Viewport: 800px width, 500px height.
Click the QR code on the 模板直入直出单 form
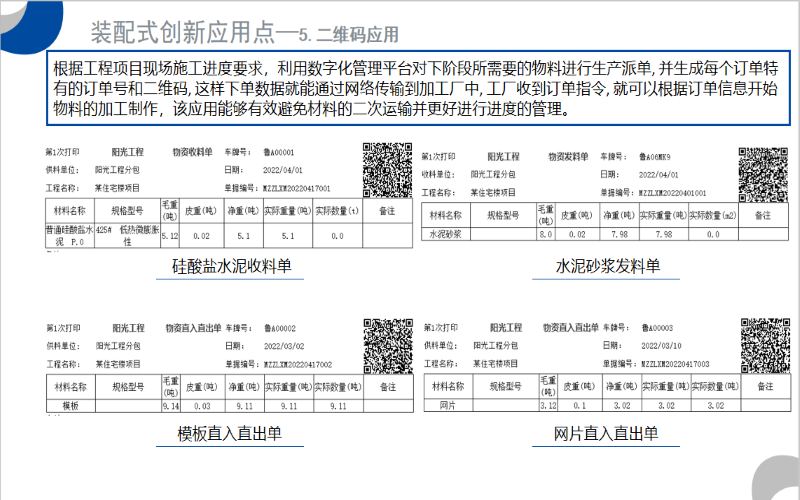tap(388, 346)
